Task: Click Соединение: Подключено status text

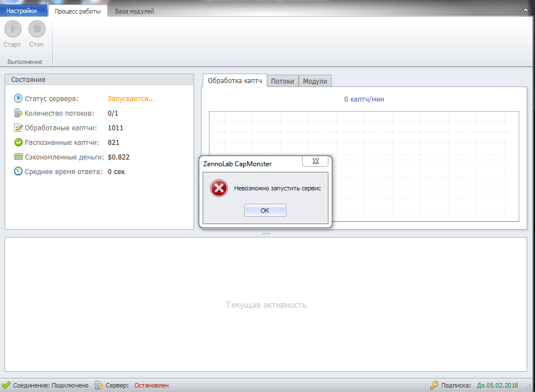Action: coord(51,385)
